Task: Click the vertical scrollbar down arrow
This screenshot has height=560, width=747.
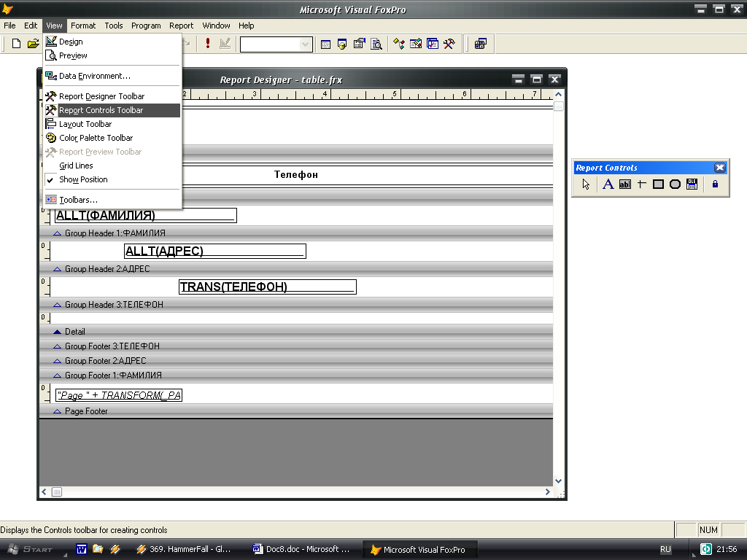Action: (x=558, y=481)
